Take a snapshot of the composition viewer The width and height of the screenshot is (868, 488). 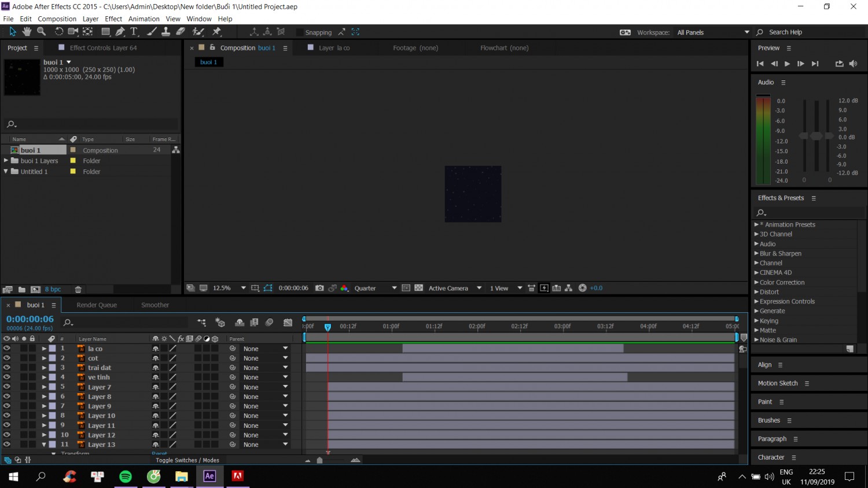(319, 288)
